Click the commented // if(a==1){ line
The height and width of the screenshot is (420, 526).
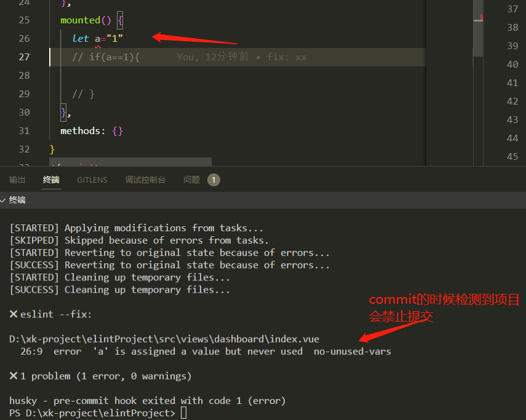pos(106,57)
